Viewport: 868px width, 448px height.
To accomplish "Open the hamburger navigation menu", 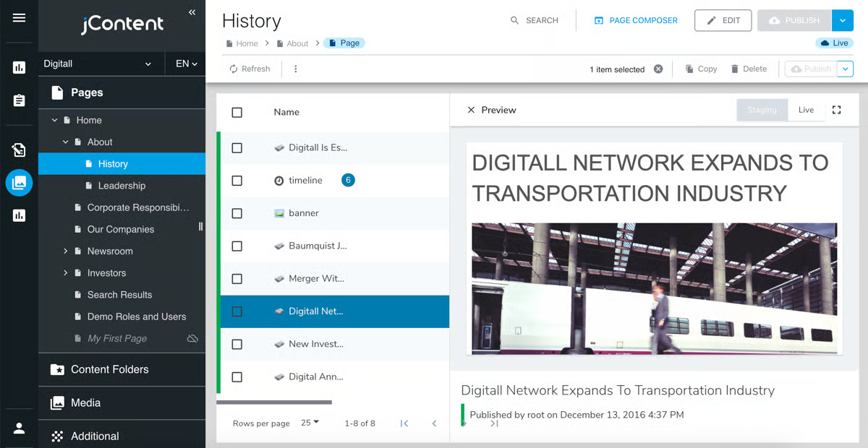I will click(x=19, y=18).
